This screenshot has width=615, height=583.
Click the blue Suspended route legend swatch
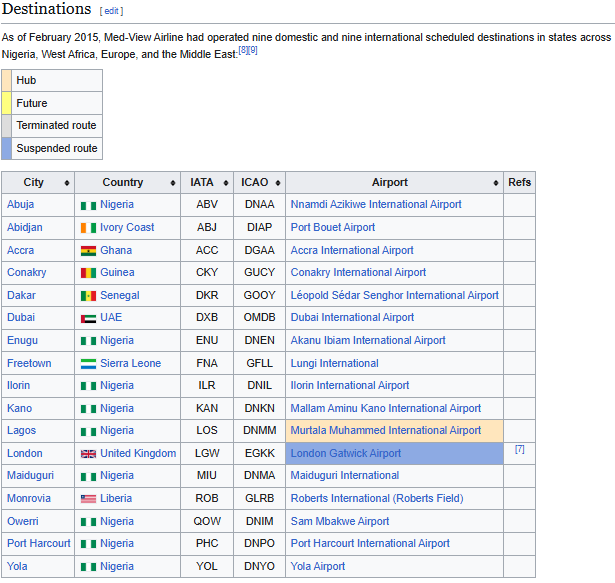(6, 148)
